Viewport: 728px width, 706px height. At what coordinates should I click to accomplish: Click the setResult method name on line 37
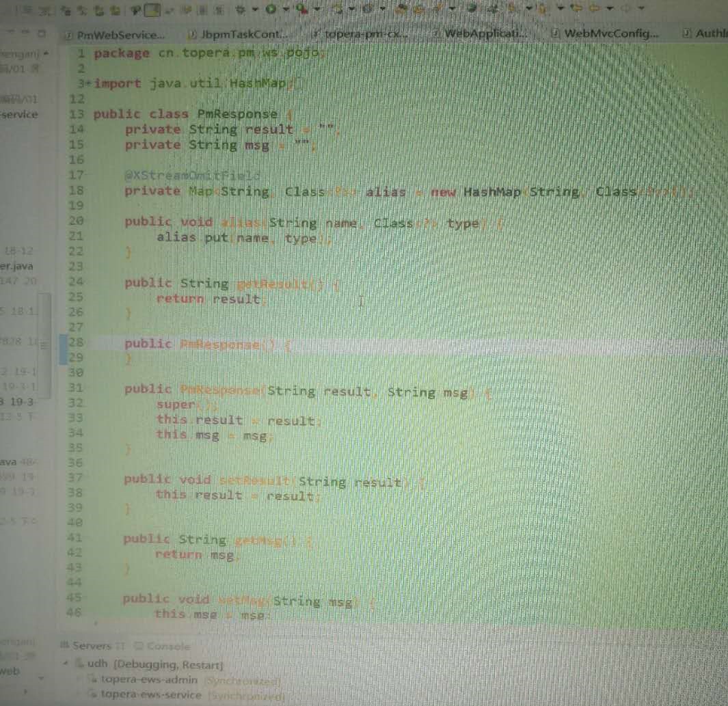pyautogui.click(x=255, y=481)
